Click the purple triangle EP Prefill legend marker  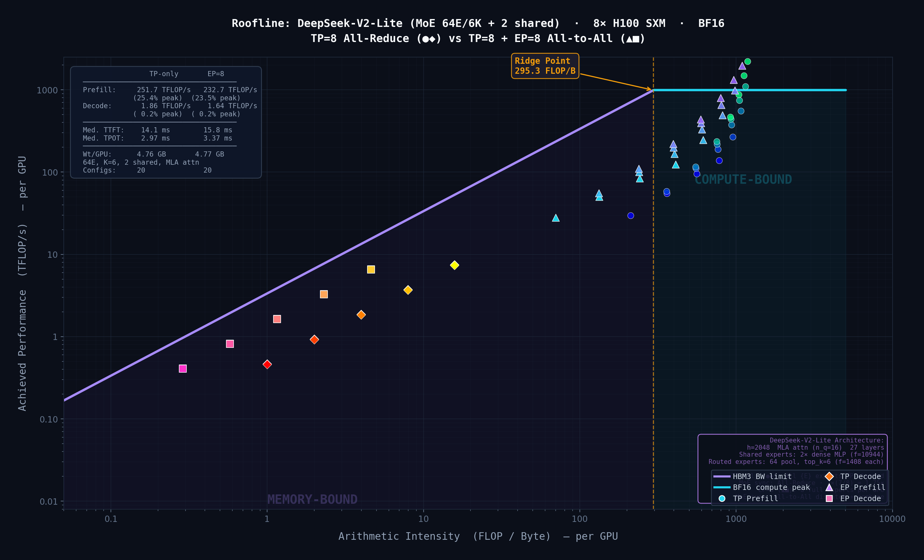[x=829, y=487]
